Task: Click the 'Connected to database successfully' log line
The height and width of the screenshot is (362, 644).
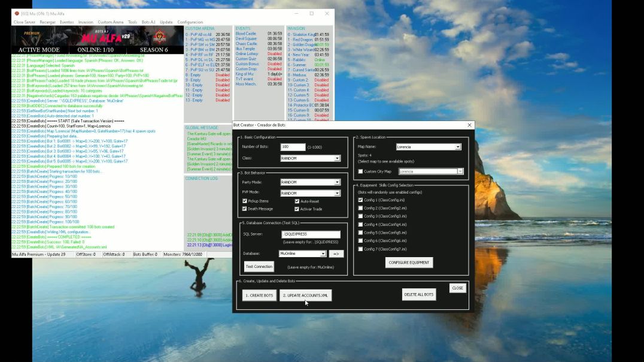Action: (57, 106)
